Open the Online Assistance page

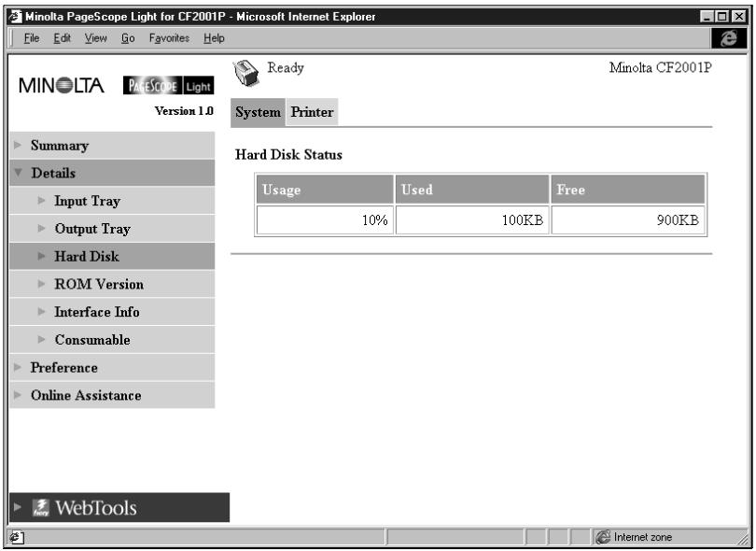pyautogui.click(x=112, y=395)
